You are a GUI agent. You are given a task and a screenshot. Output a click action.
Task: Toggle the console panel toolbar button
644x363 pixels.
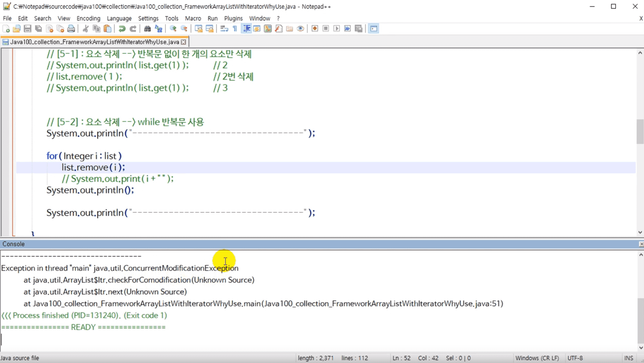click(x=374, y=29)
